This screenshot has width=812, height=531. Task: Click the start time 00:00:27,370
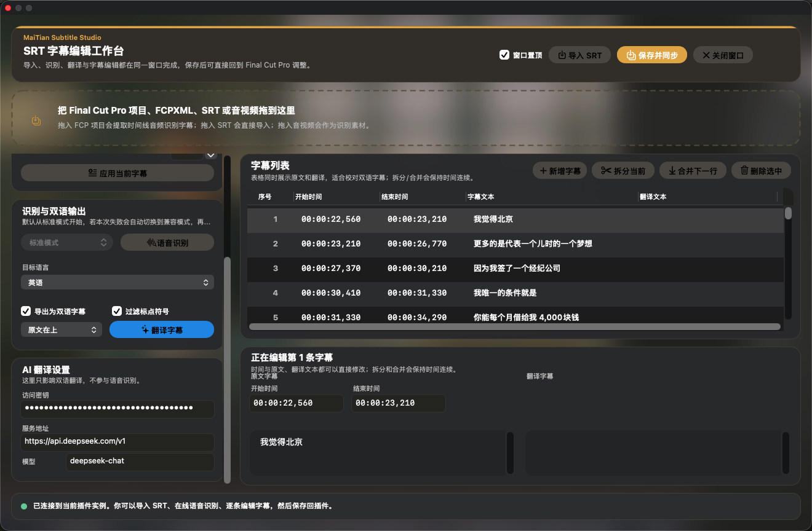pos(331,269)
